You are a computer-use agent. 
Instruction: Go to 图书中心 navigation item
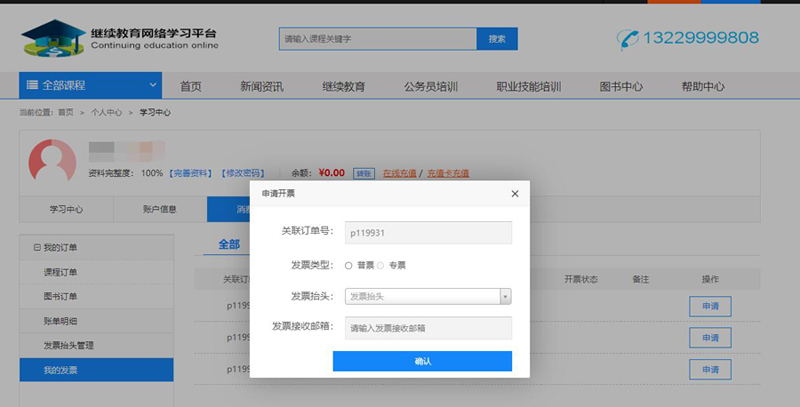[620, 87]
